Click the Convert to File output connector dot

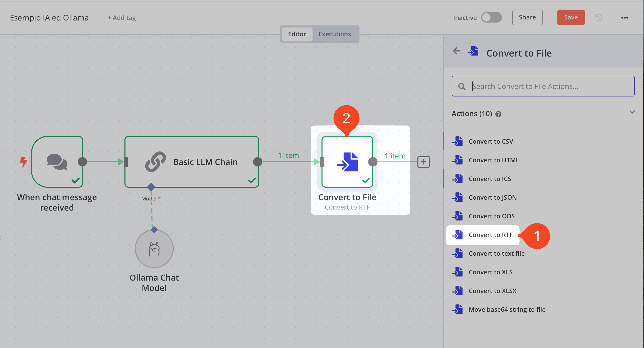pyautogui.click(x=373, y=162)
